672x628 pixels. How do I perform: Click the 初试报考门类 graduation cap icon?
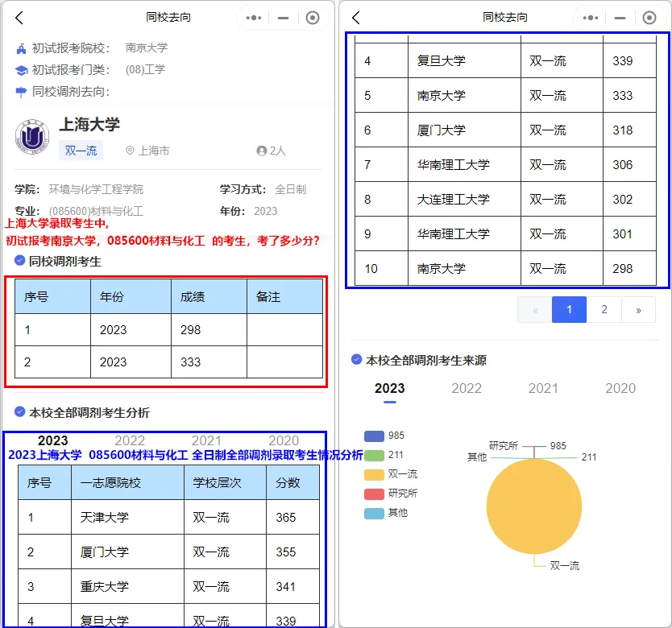(x=21, y=70)
